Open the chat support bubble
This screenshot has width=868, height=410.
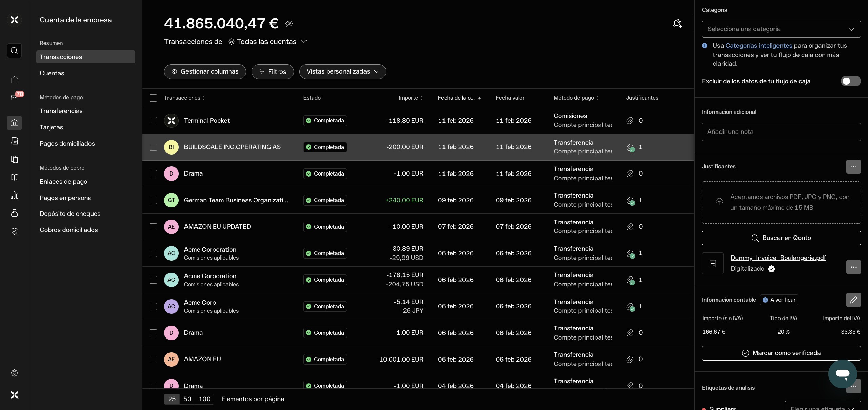coord(842,373)
